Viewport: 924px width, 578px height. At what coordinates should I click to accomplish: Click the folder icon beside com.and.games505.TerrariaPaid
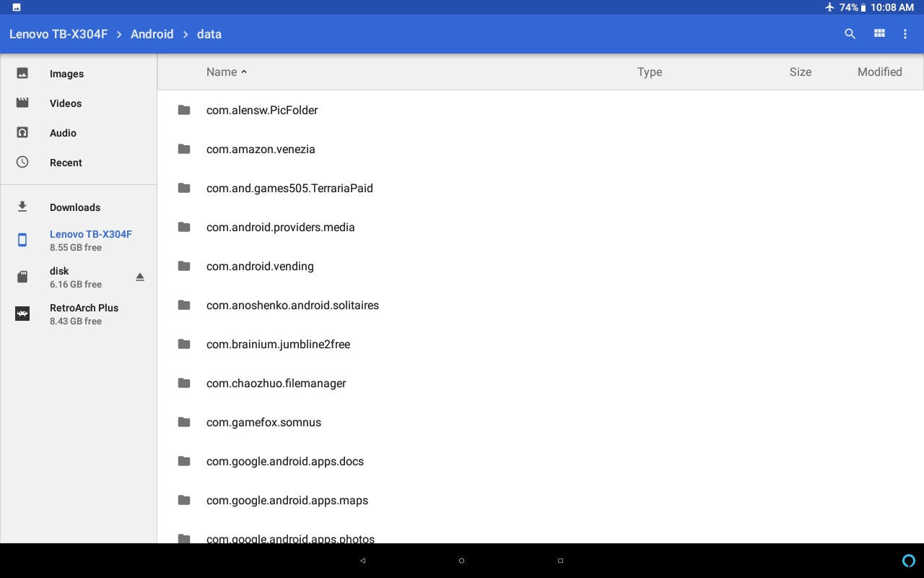pos(184,188)
